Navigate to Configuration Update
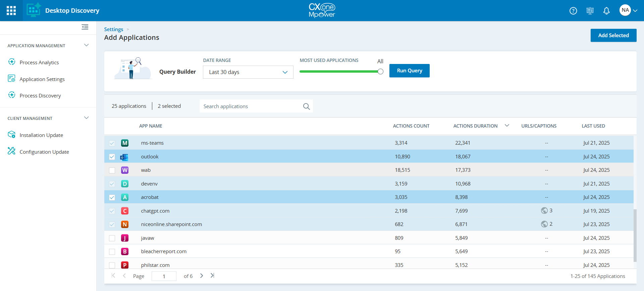Viewport: 644px width, 291px height. (44, 152)
